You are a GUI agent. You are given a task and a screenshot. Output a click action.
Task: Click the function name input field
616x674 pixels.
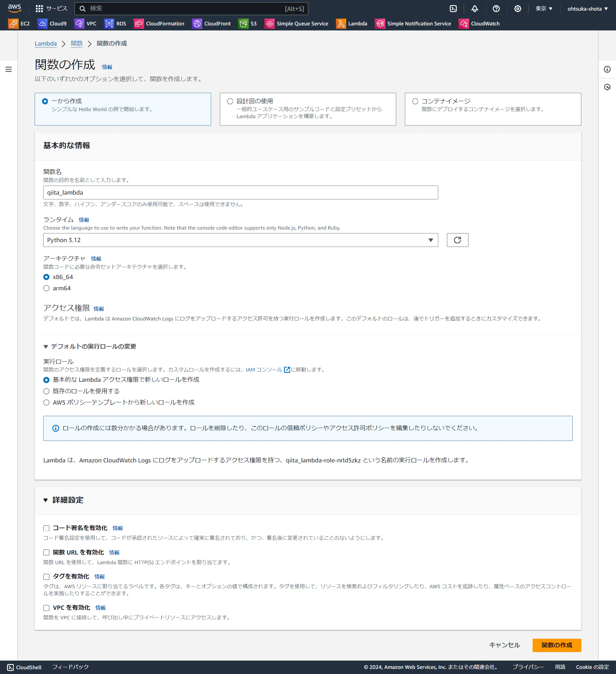coord(240,192)
